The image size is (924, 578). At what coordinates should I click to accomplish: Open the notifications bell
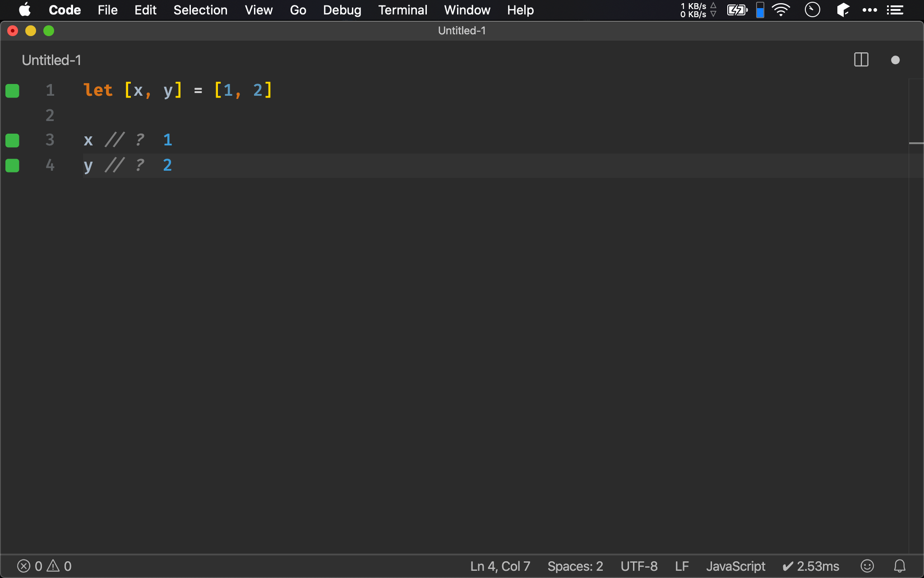[x=900, y=566]
